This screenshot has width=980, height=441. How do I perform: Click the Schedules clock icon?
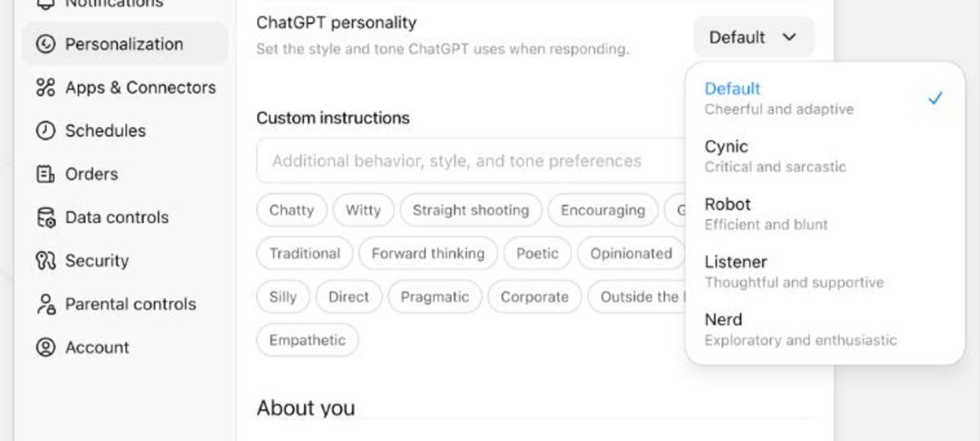(46, 131)
